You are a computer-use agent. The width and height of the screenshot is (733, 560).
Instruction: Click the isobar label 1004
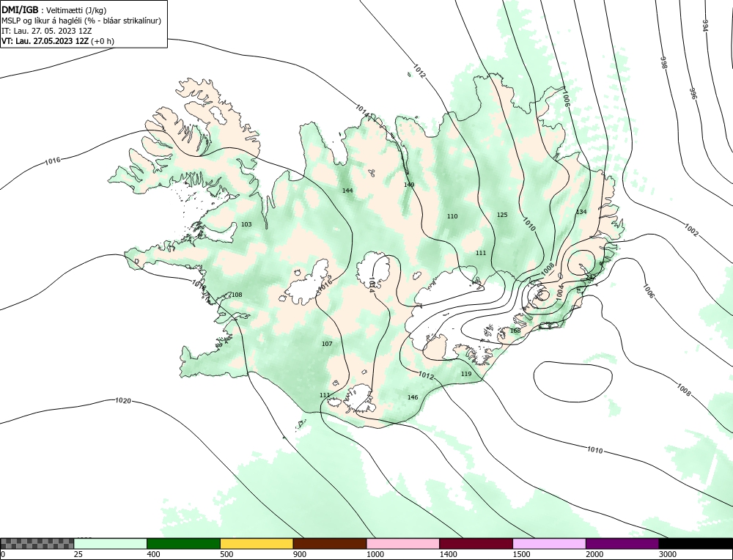[559, 292]
